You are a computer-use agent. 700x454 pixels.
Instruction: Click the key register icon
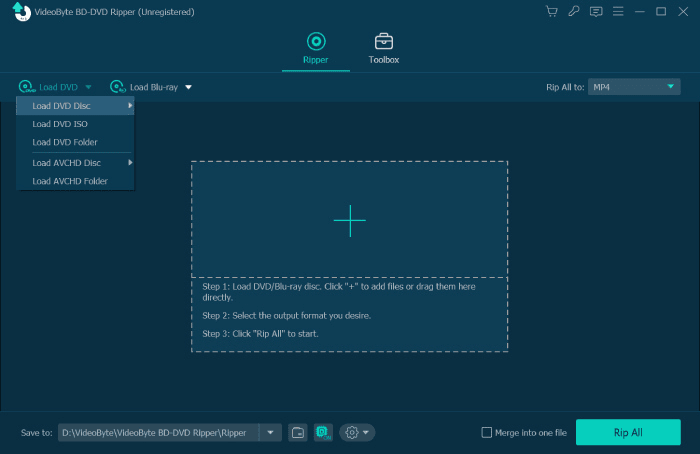574,12
